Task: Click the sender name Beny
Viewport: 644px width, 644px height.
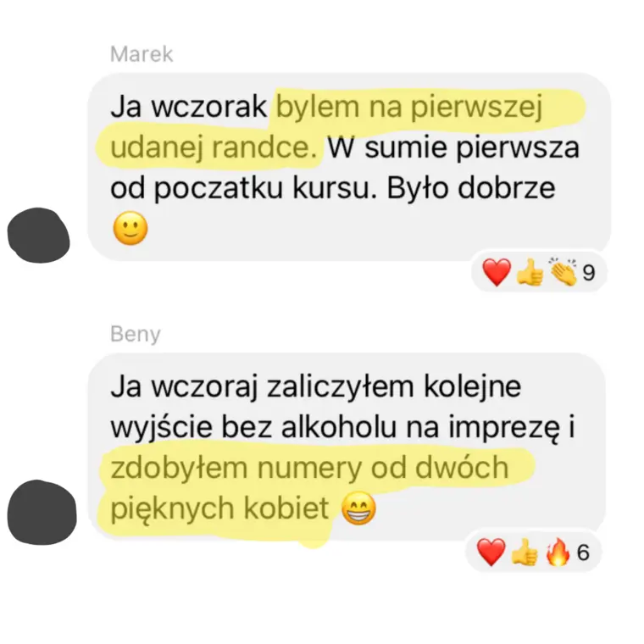Action: click(135, 335)
